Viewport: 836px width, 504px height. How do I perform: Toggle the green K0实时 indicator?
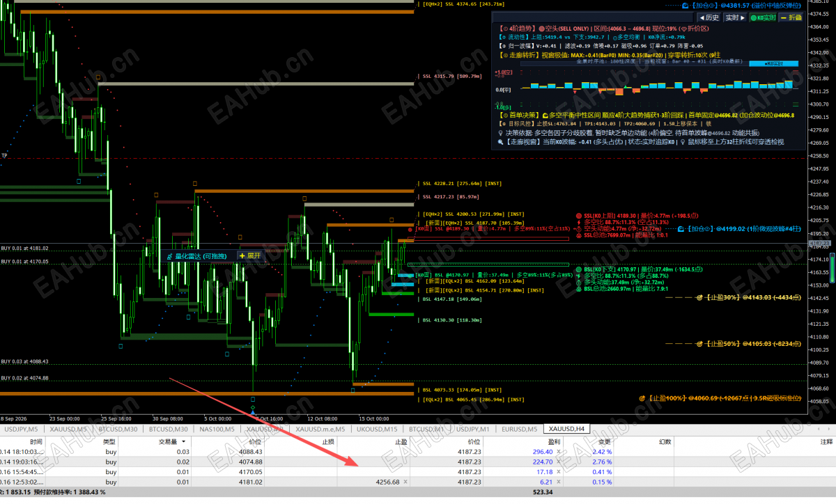coord(764,17)
